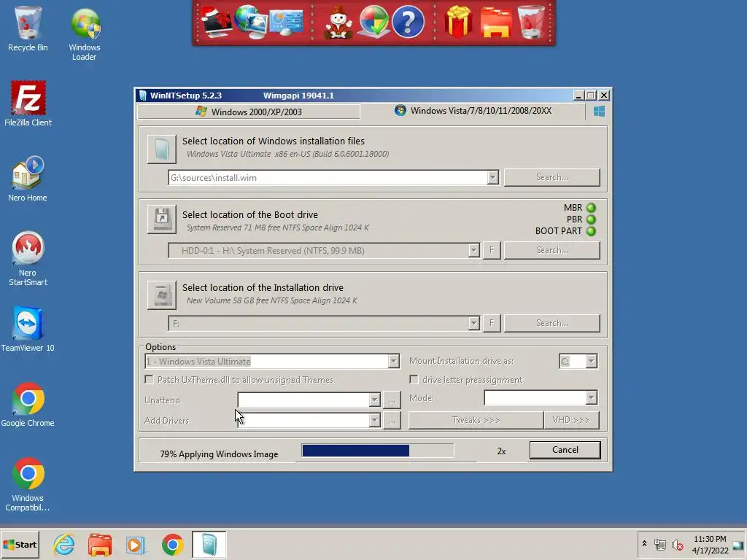The height and width of the screenshot is (560, 747).
Task: Open the Recycle Bin desktop icon
Action: coord(28,28)
